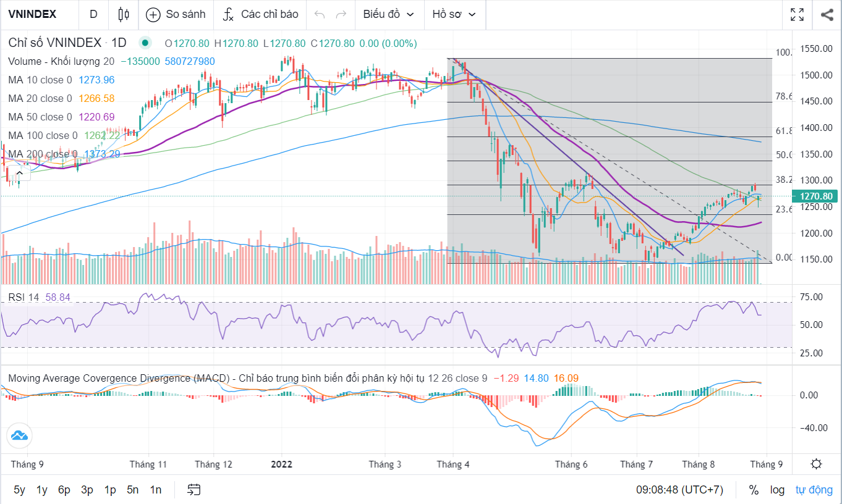Click the cloud chart logo icon
Image resolution: width=842 pixels, height=504 pixels.
[19, 436]
